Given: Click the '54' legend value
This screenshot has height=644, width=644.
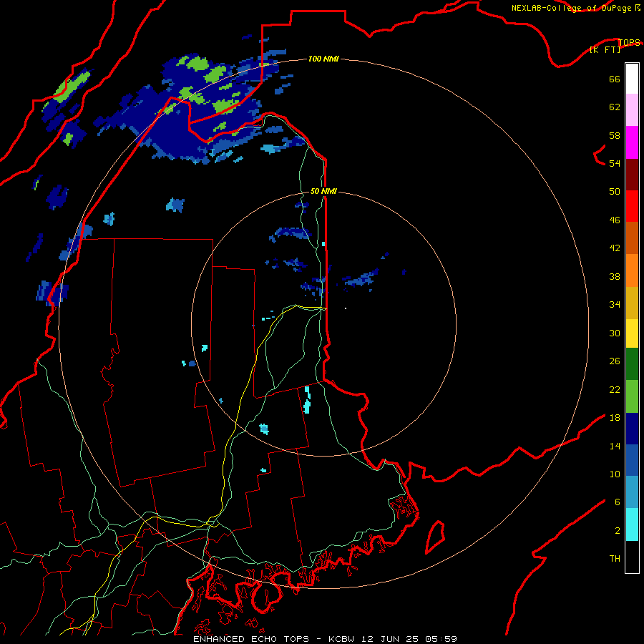Looking at the screenshot, I should [615, 163].
